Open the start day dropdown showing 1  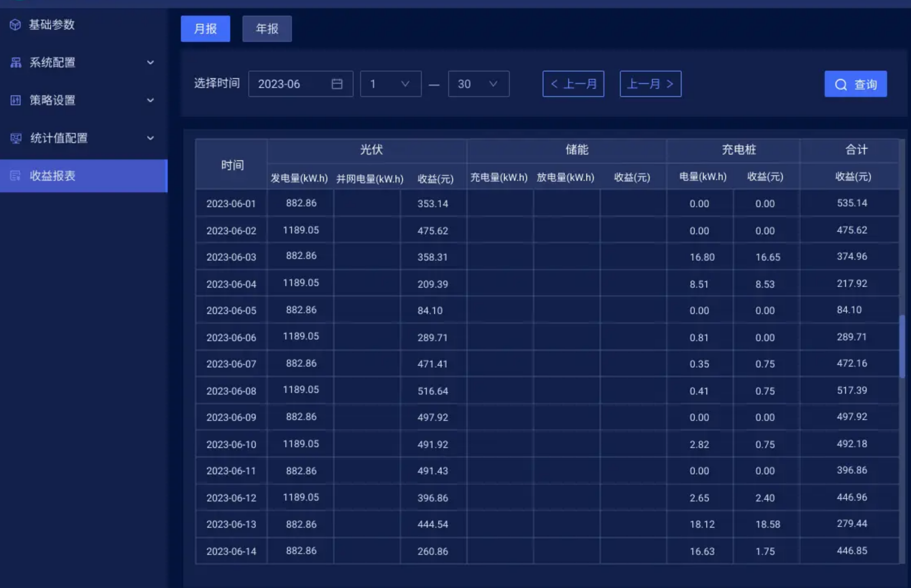[390, 83]
